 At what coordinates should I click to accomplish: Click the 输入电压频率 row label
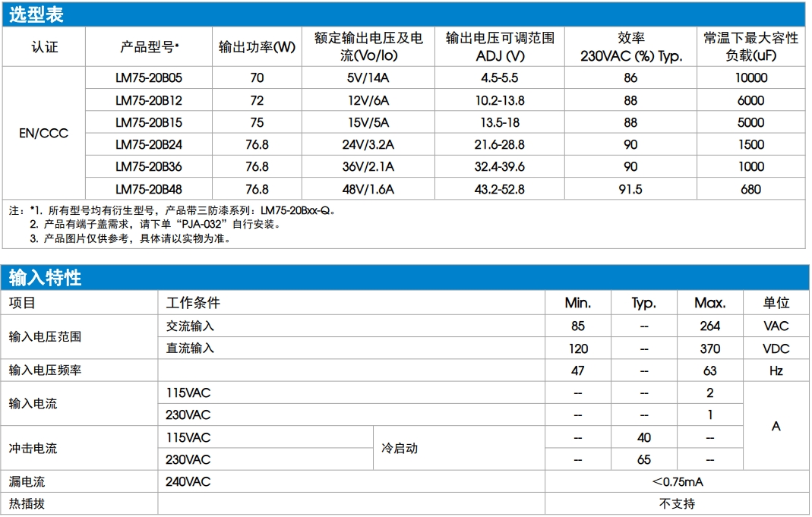[x=46, y=370]
